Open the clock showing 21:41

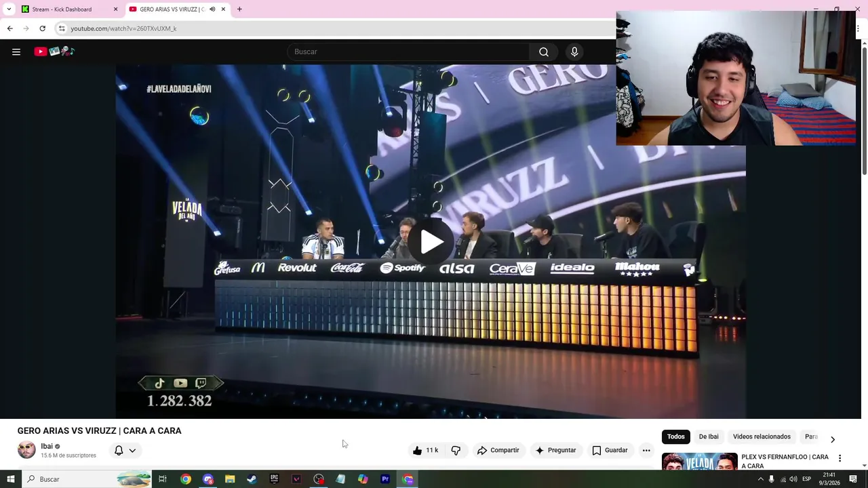[x=829, y=479]
